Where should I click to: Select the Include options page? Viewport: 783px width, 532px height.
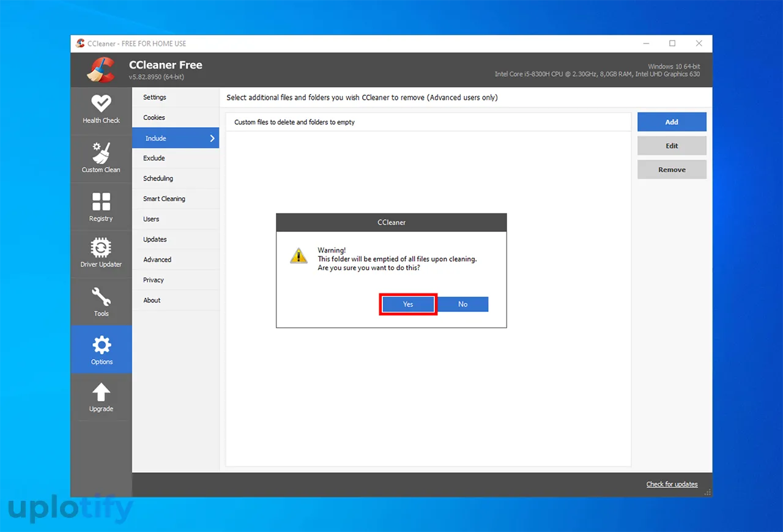coord(176,138)
